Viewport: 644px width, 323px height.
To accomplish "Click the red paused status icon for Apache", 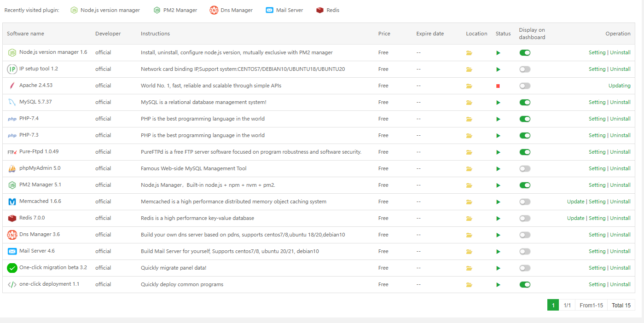I will (498, 86).
